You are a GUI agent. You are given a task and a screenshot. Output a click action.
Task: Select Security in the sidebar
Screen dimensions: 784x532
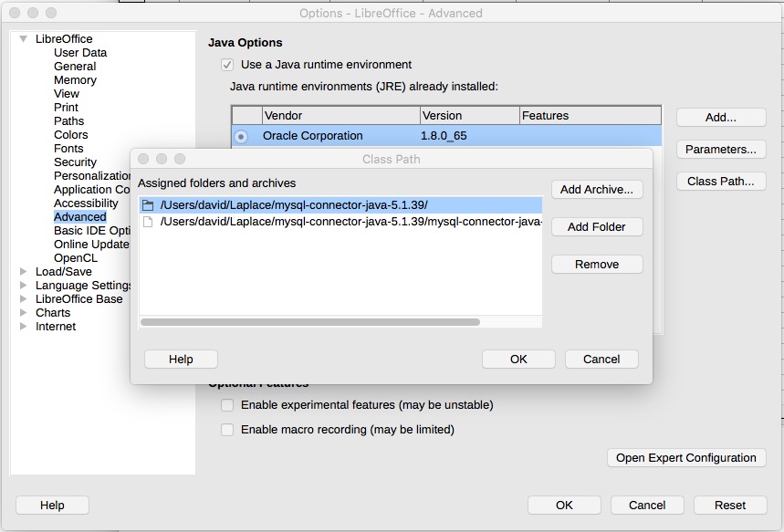click(x=74, y=162)
